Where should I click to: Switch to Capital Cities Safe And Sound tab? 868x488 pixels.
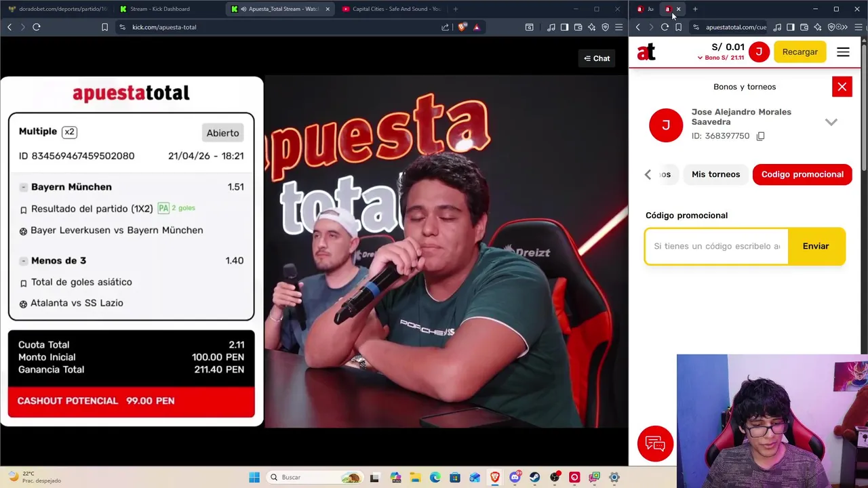click(391, 9)
